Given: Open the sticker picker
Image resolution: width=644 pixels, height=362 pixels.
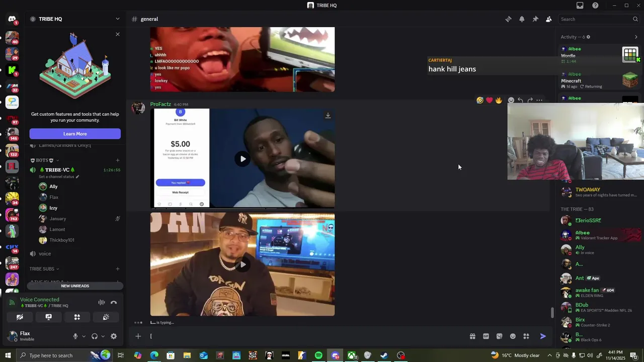Looking at the screenshot, I should (499, 336).
